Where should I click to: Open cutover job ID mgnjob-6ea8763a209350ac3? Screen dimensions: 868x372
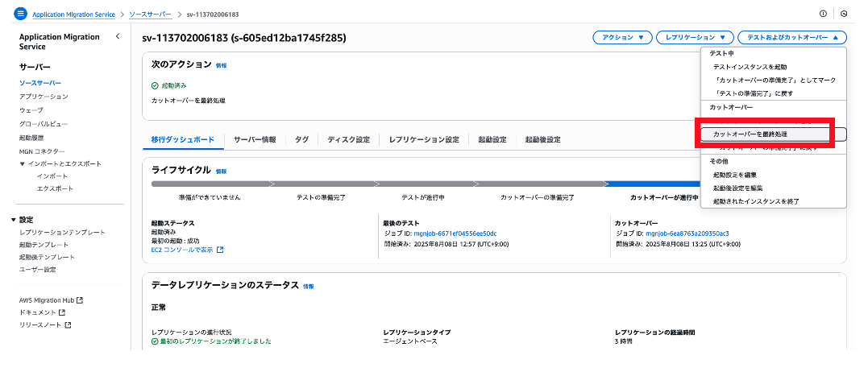[687, 234]
